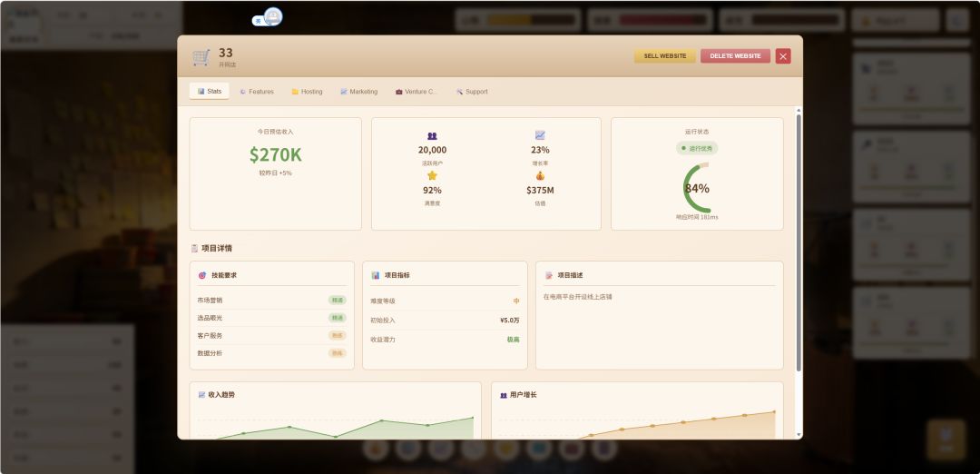Click the 收入趋势 line chart
Screen dimensions: 980x474
[336, 425]
